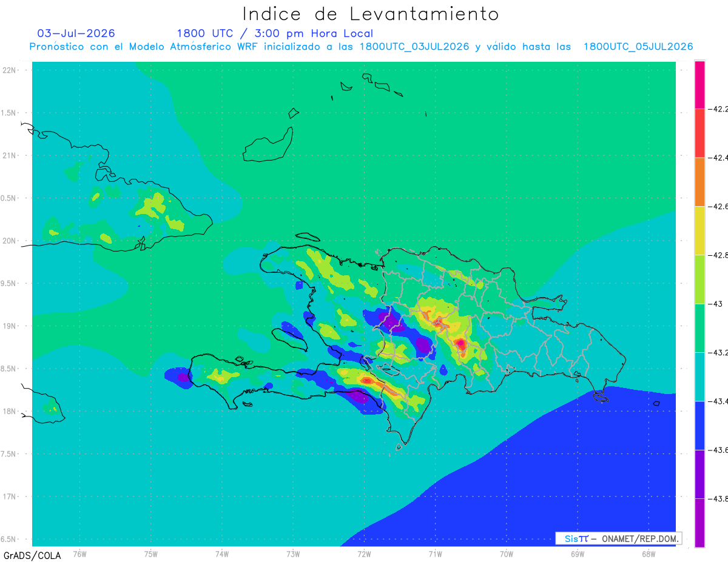Click the 72W longitude label
The height and width of the screenshot is (562, 728).
(x=364, y=554)
